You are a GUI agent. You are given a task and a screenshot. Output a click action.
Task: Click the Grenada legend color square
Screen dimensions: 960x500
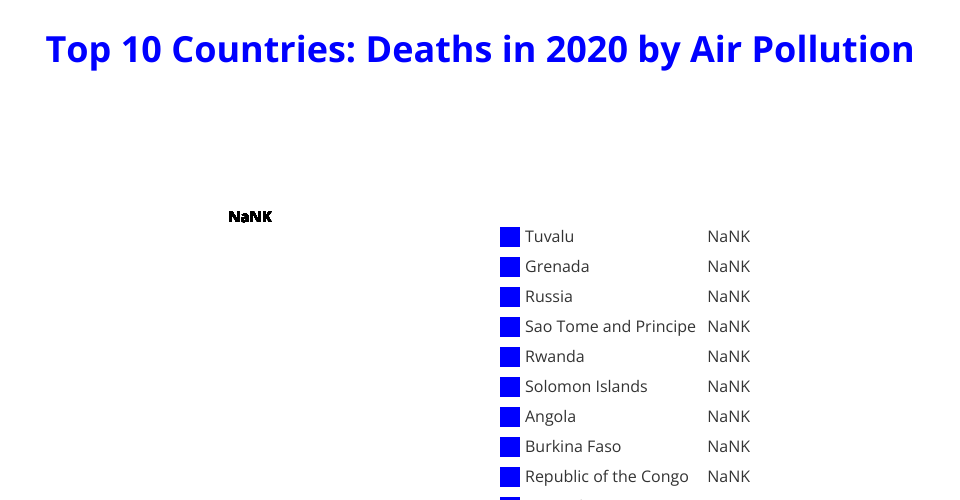tap(510, 267)
